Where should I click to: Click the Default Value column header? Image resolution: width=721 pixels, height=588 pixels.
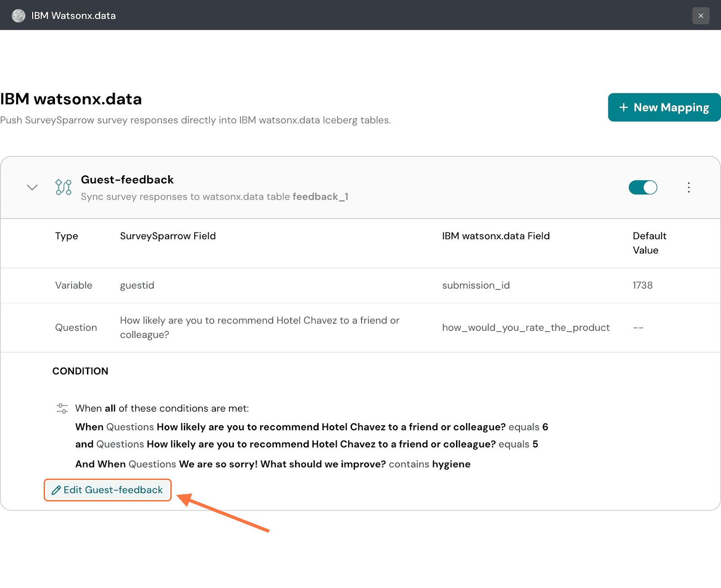tap(649, 243)
